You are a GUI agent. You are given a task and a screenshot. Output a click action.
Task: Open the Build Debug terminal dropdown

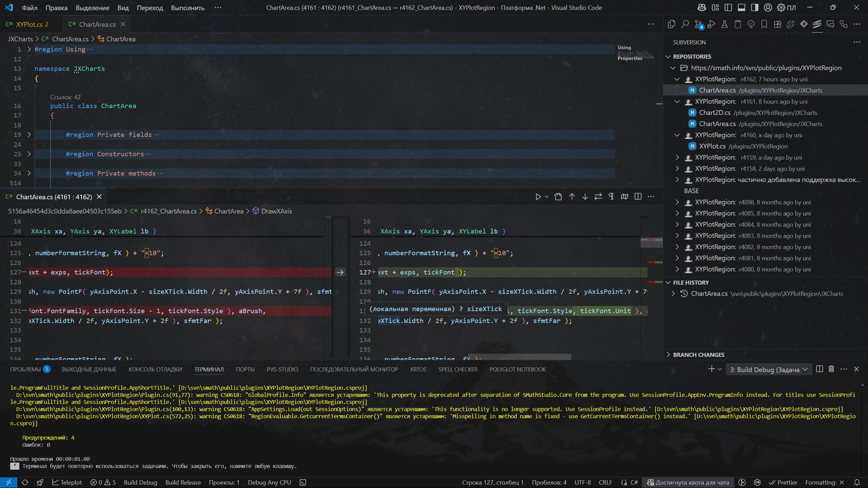coord(768,370)
